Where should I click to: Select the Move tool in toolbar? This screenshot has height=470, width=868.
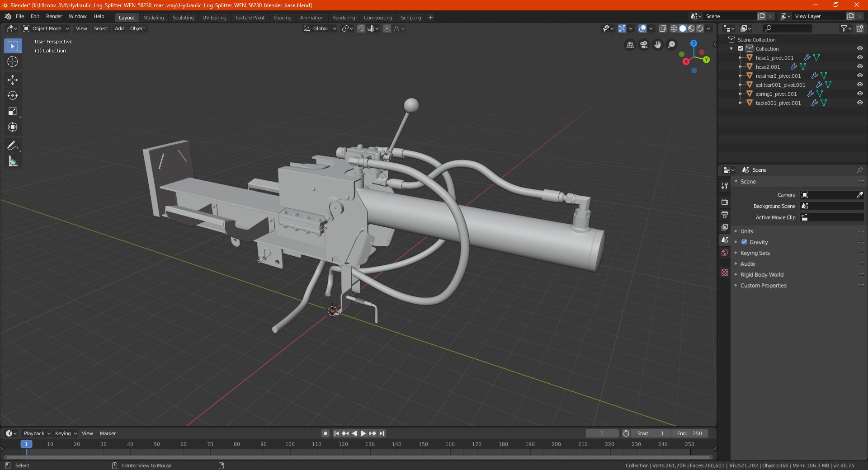point(13,80)
